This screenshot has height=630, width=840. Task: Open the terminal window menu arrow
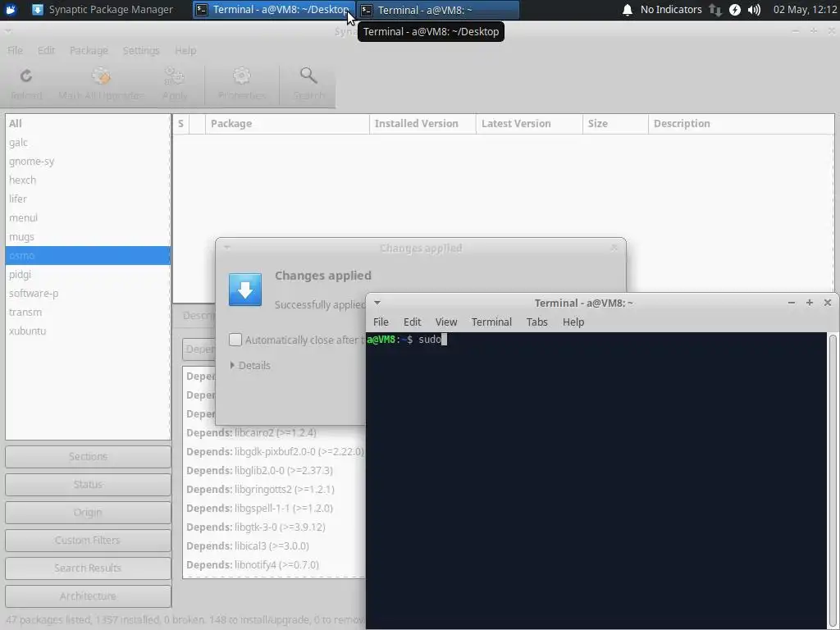pos(377,303)
